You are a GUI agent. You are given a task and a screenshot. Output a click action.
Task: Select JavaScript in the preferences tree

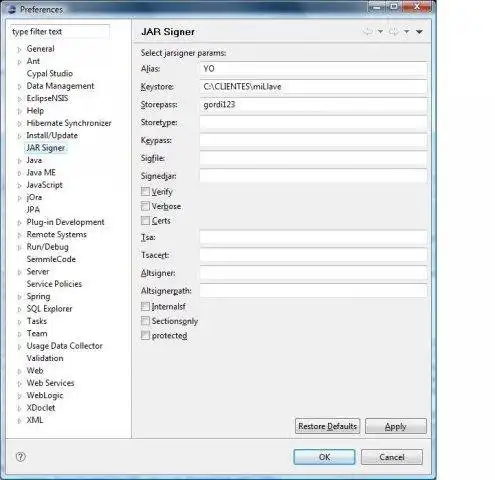pos(44,185)
